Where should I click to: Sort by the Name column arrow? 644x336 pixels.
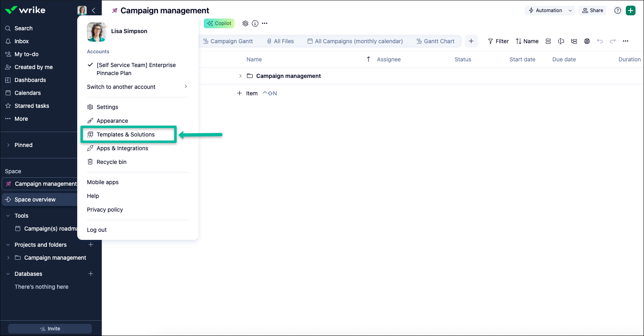pyautogui.click(x=368, y=59)
